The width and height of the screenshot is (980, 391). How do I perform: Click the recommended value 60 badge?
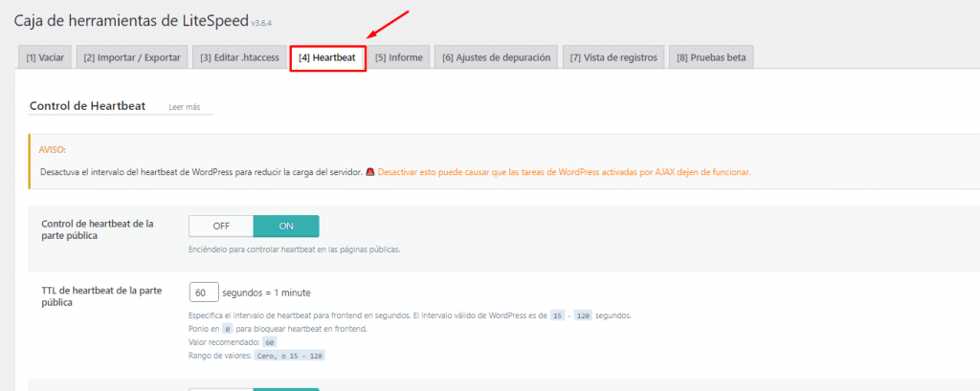269,342
